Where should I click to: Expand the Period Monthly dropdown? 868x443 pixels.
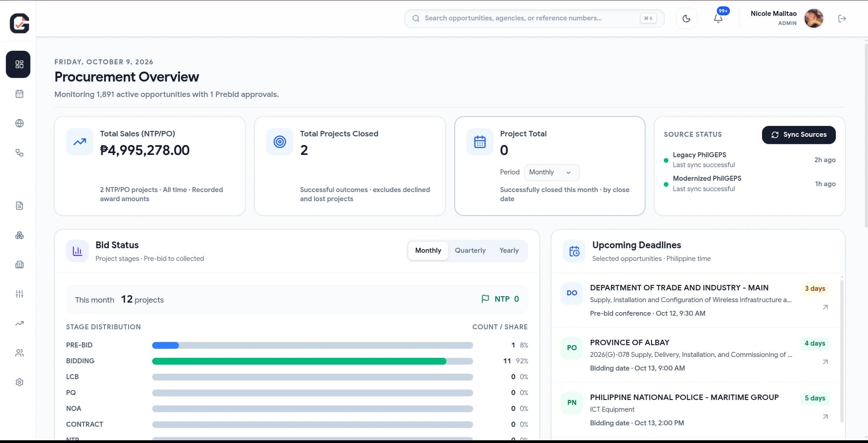(551, 172)
